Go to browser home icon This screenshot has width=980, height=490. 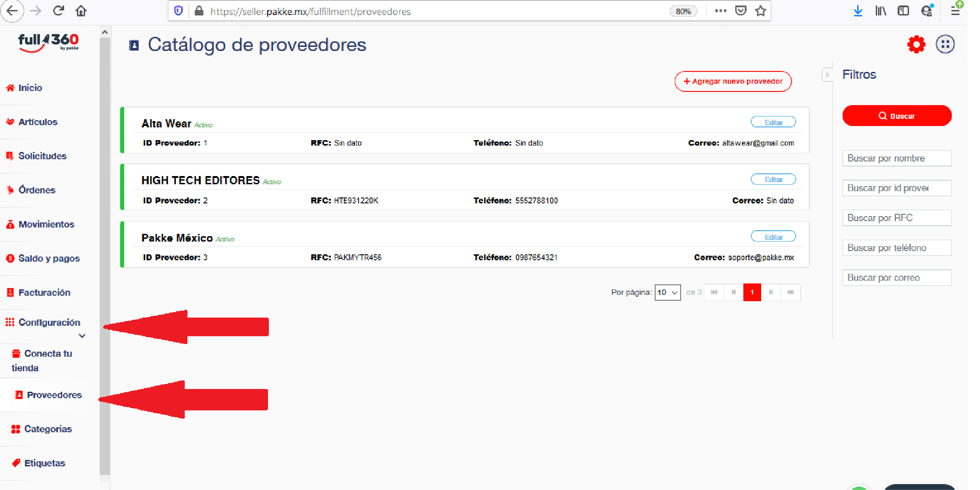click(x=81, y=11)
